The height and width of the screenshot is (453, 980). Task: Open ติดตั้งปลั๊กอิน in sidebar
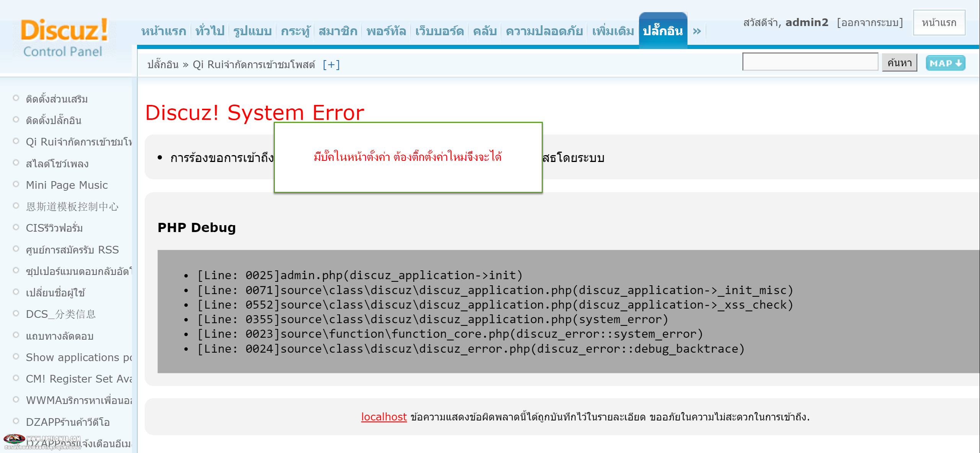point(54,120)
